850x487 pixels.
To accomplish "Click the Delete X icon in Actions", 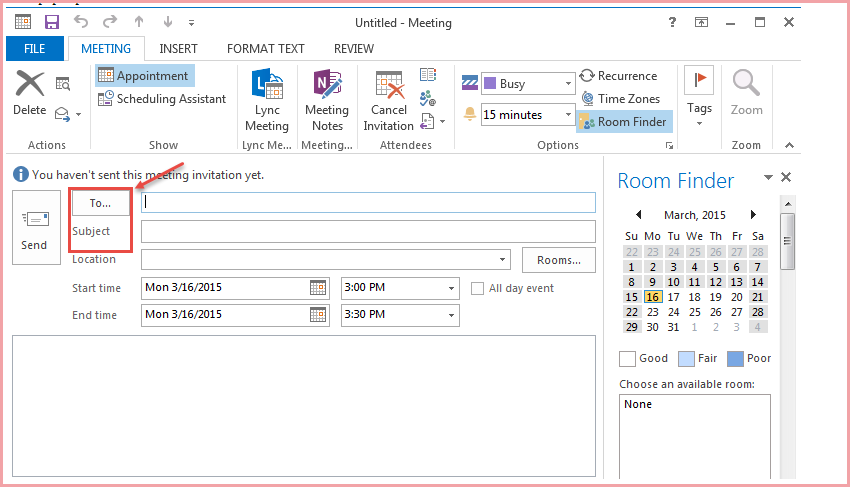I will 30,84.
